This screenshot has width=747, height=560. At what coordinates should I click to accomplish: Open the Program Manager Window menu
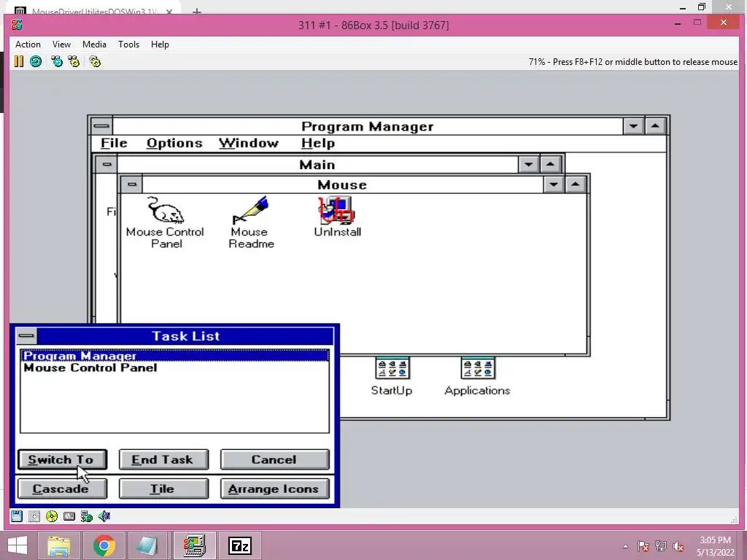click(249, 144)
